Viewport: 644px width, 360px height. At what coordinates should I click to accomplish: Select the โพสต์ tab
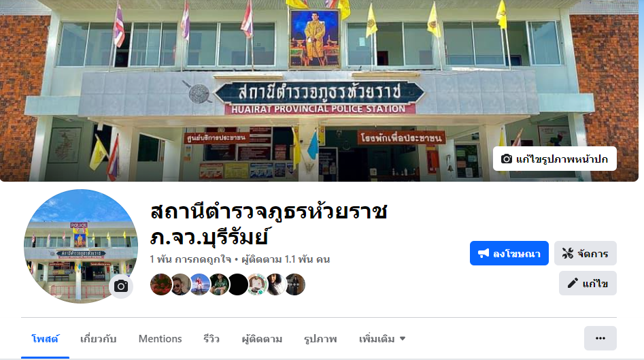pyautogui.click(x=45, y=339)
